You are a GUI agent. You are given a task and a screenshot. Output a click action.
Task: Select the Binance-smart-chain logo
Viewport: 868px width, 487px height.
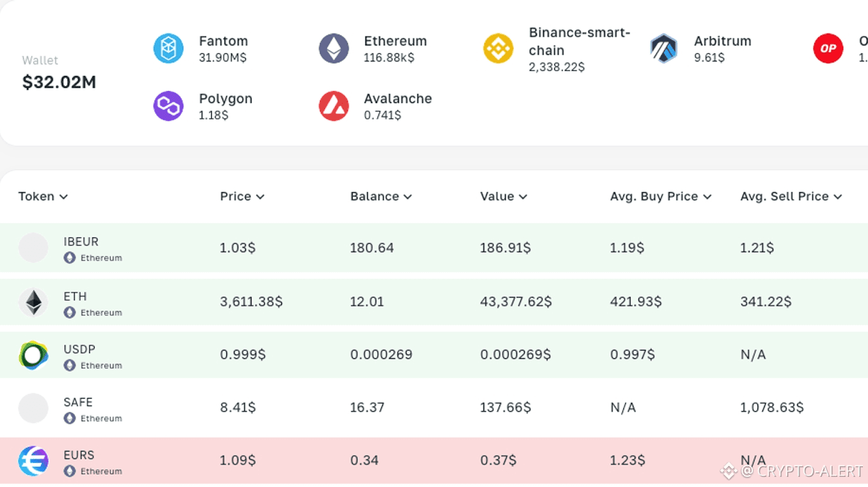tap(498, 49)
